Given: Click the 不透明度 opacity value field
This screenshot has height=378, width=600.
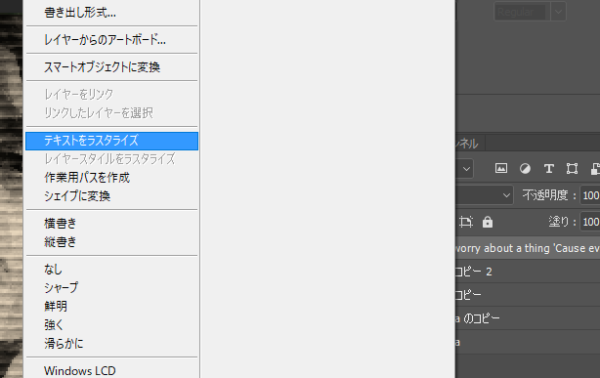Looking at the screenshot, I should pos(590,196).
